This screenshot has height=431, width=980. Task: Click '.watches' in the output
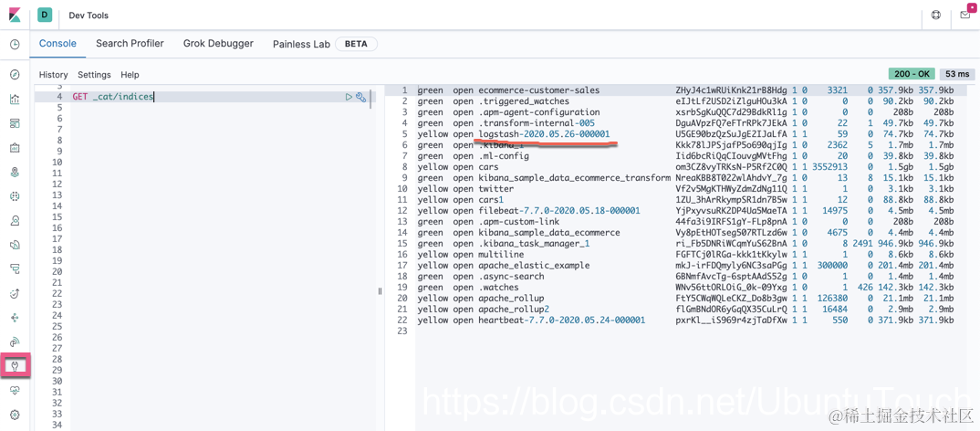tap(499, 287)
